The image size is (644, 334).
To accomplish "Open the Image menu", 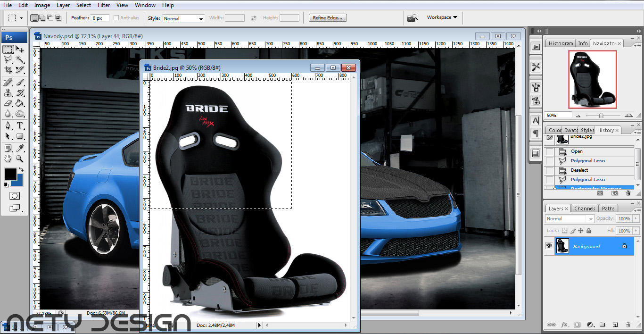I will coord(42,5).
